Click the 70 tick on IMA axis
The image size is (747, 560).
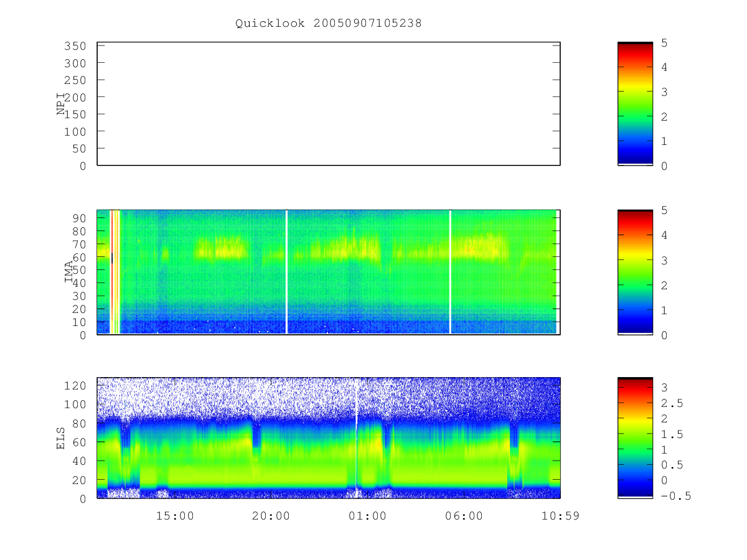click(x=79, y=244)
